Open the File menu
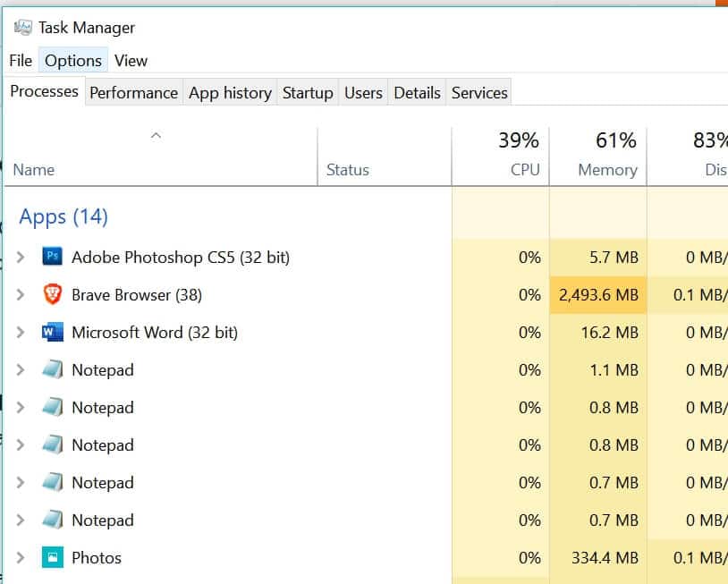Screen dimensions: 728x584 (x=21, y=61)
